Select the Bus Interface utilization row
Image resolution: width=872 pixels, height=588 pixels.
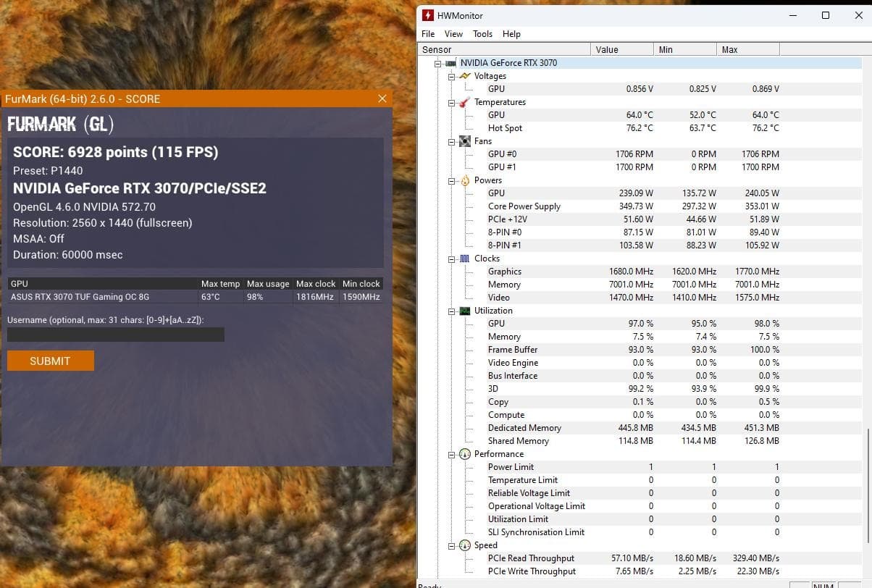click(x=640, y=376)
